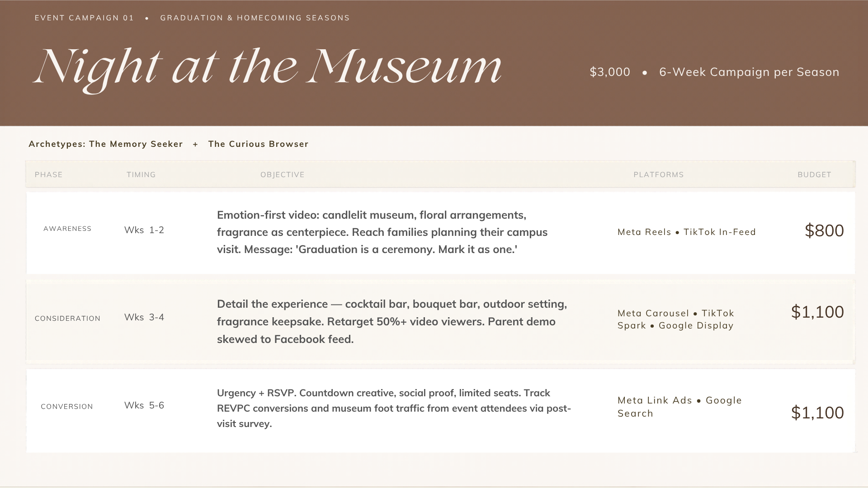Select 'The Curious Browser' archetype text

click(x=258, y=144)
